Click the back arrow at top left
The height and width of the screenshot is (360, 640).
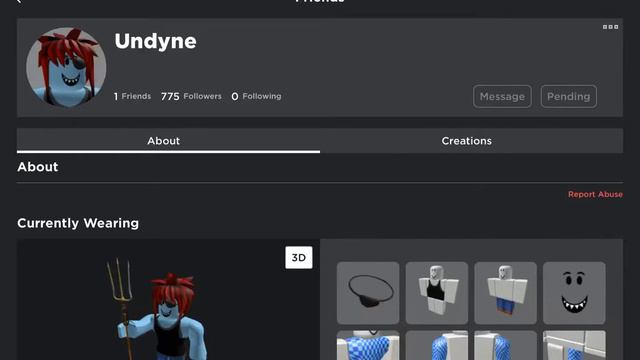click(x=19, y=2)
